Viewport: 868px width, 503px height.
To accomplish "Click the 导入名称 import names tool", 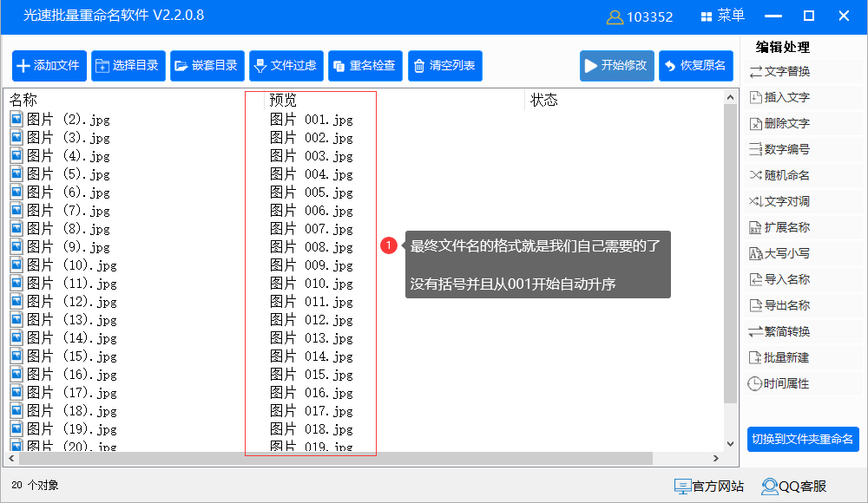I will pos(779,279).
